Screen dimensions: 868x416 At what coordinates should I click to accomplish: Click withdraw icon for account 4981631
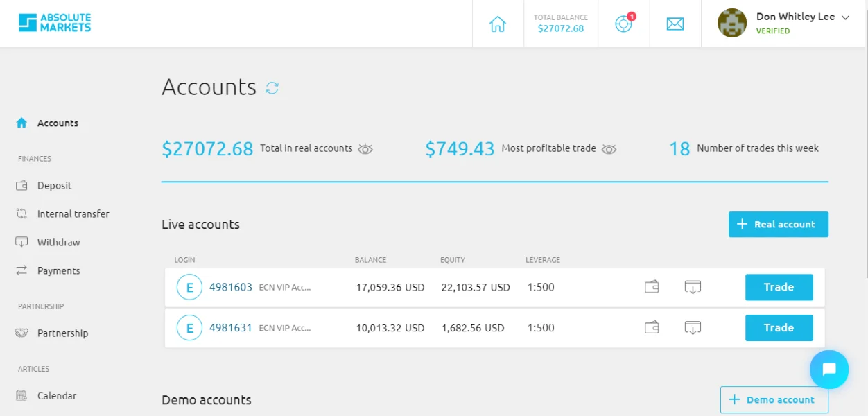pyautogui.click(x=693, y=328)
